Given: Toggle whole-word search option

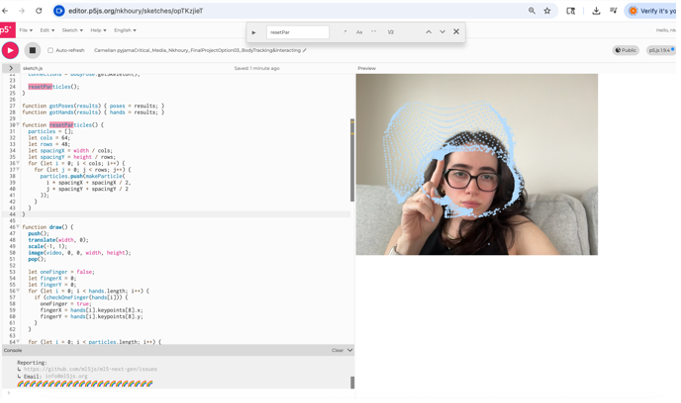Looking at the screenshot, I should (x=374, y=32).
